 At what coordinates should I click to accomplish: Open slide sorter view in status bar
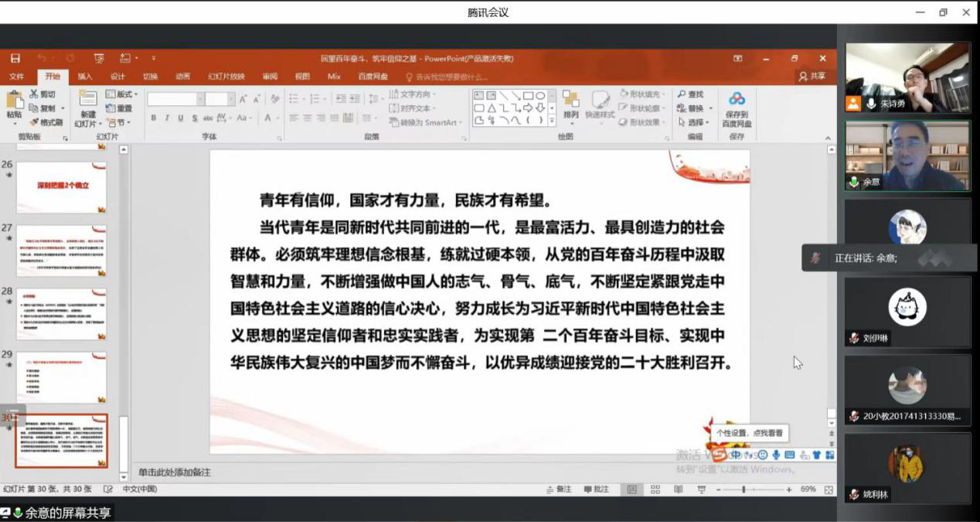(655, 490)
